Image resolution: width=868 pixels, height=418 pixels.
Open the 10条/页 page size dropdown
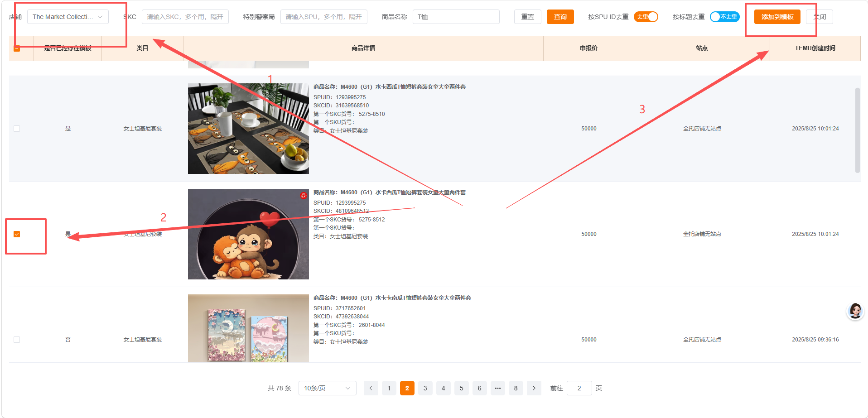click(327, 388)
